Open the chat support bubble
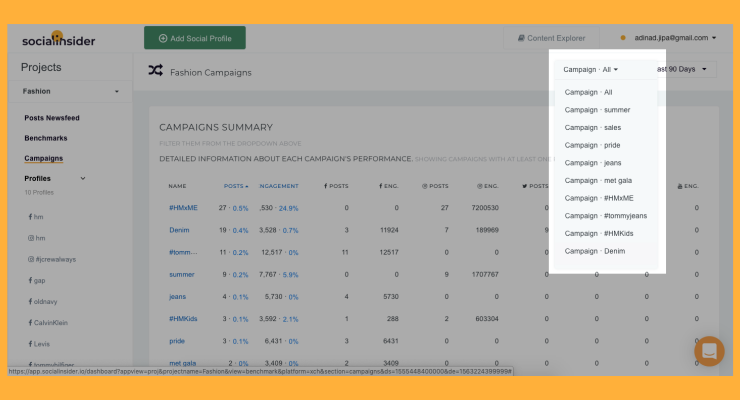 [x=709, y=351]
